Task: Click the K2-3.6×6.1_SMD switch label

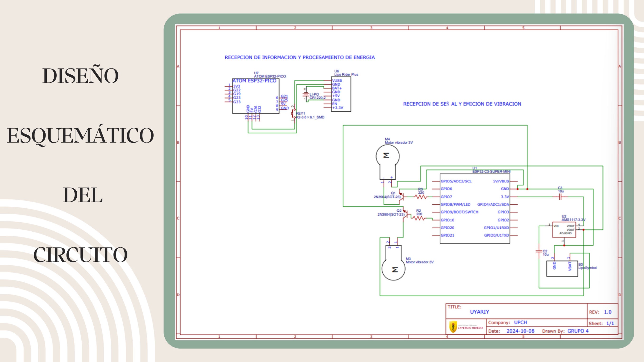Action: [x=310, y=117]
